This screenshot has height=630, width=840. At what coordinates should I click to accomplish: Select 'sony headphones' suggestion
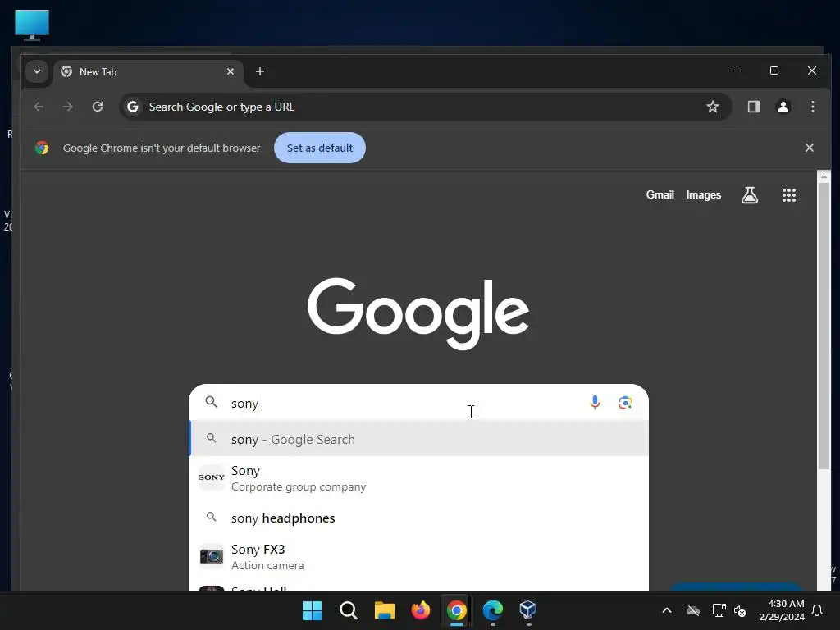tap(419, 518)
